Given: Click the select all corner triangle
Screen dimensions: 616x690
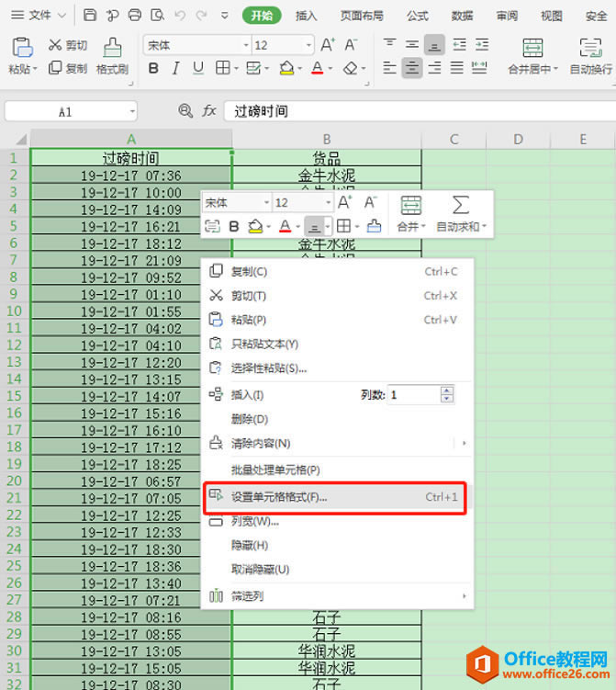Looking at the screenshot, I should 20,140.
